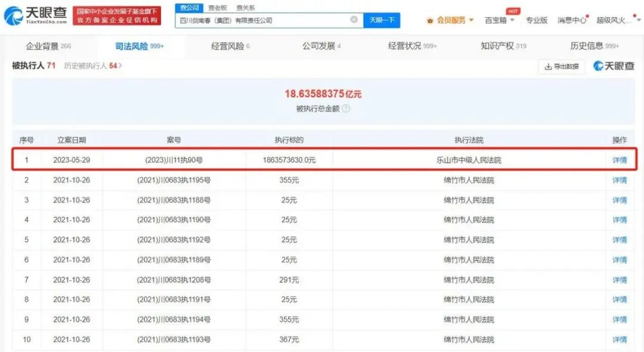This screenshot has width=644, height=352.
Task: Open 详情 for case 川0683执1189号
Action: click(620, 260)
